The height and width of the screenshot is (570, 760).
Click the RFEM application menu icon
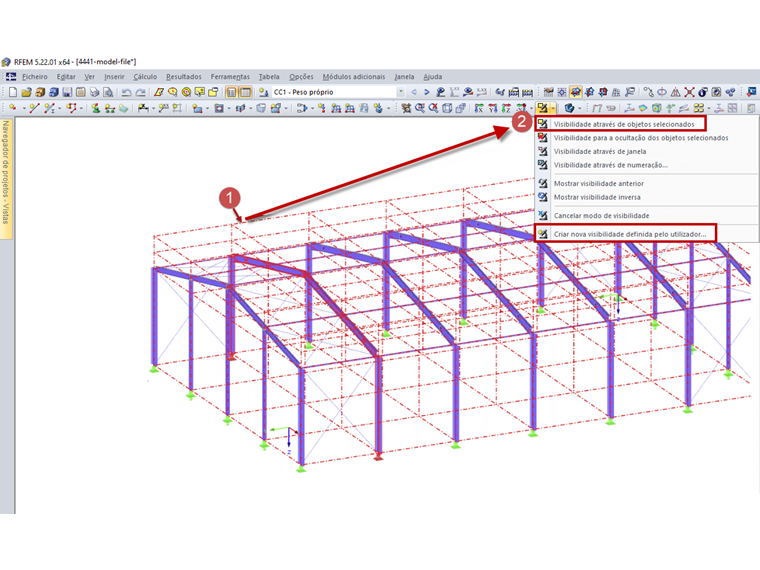pos(11,77)
